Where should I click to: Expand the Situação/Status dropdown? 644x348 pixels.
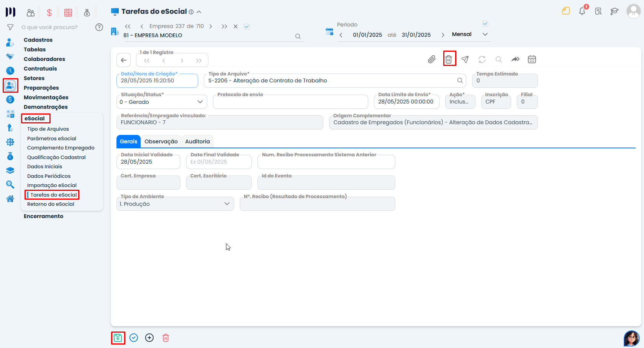coord(200,102)
